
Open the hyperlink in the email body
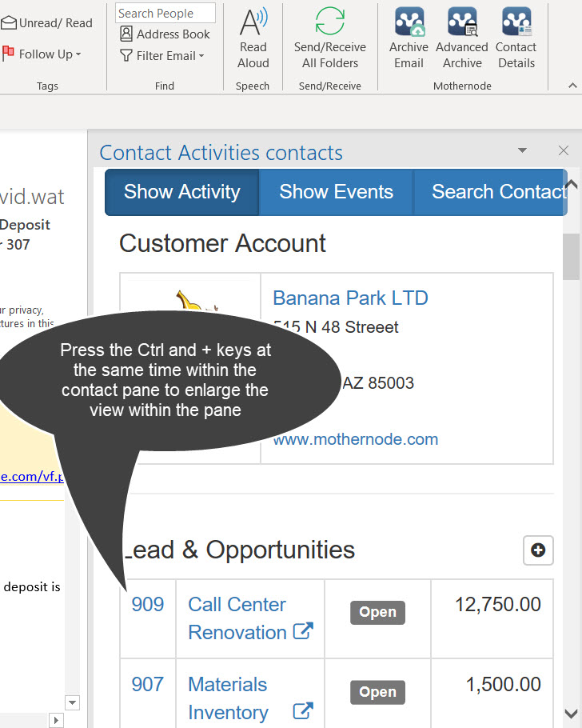[x=31, y=476]
